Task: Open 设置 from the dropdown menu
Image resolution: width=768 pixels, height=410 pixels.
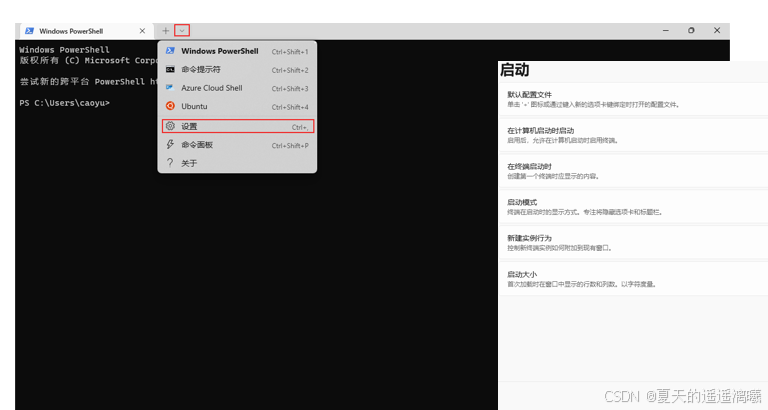Action: point(238,126)
